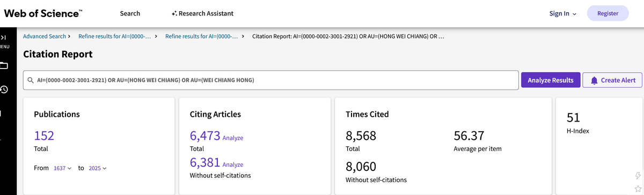
Task: Click the Citation Report breadcrumb text
Action: click(x=348, y=36)
